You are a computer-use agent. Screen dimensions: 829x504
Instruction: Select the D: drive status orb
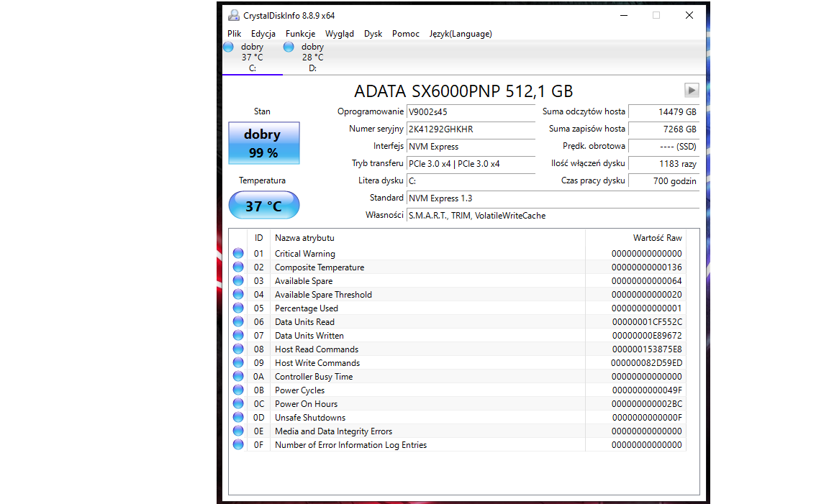point(289,47)
